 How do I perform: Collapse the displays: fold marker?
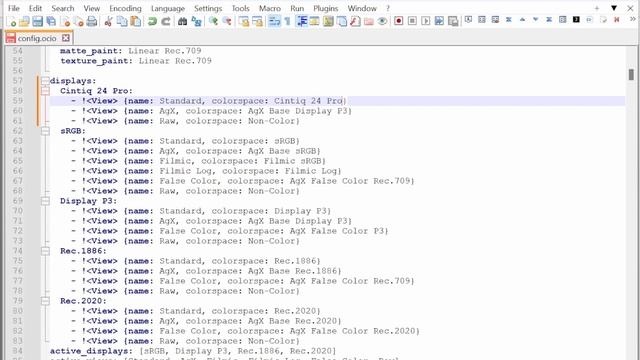click(45, 81)
